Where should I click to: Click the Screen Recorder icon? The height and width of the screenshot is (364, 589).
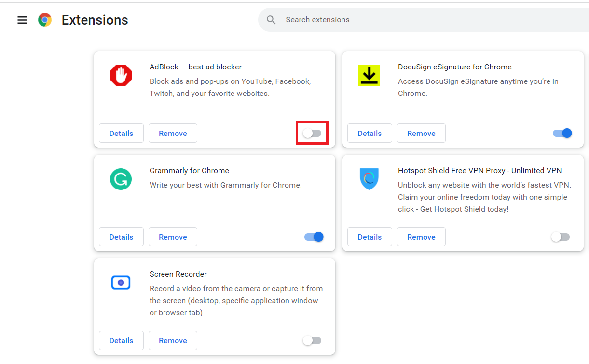coord(121,283)
